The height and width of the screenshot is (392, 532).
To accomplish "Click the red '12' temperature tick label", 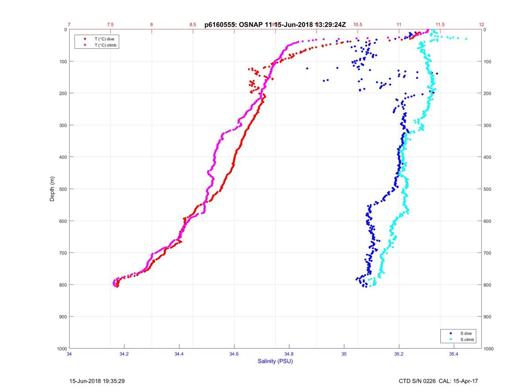I will click(481, 25).
